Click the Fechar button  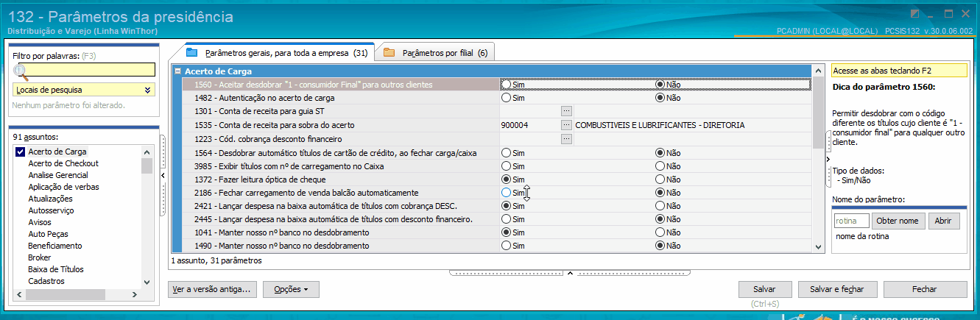coord(925,290)
